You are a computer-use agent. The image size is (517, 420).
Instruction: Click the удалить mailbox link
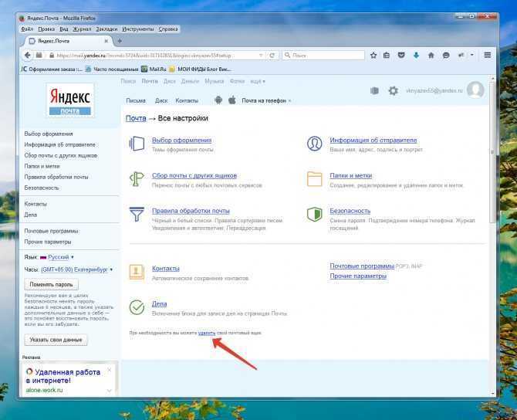pyautogui.click(x=206, y=333)
